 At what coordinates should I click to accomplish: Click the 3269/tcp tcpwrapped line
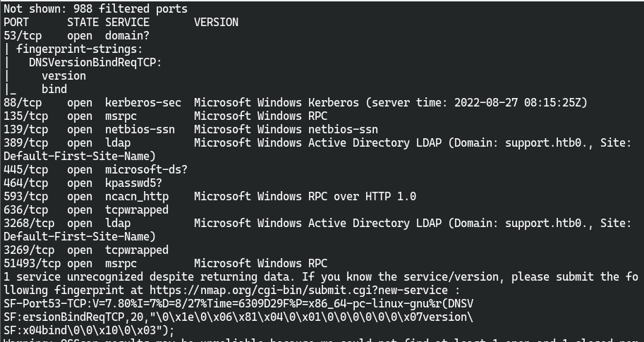pyautogui.click(x=86, y=250)
